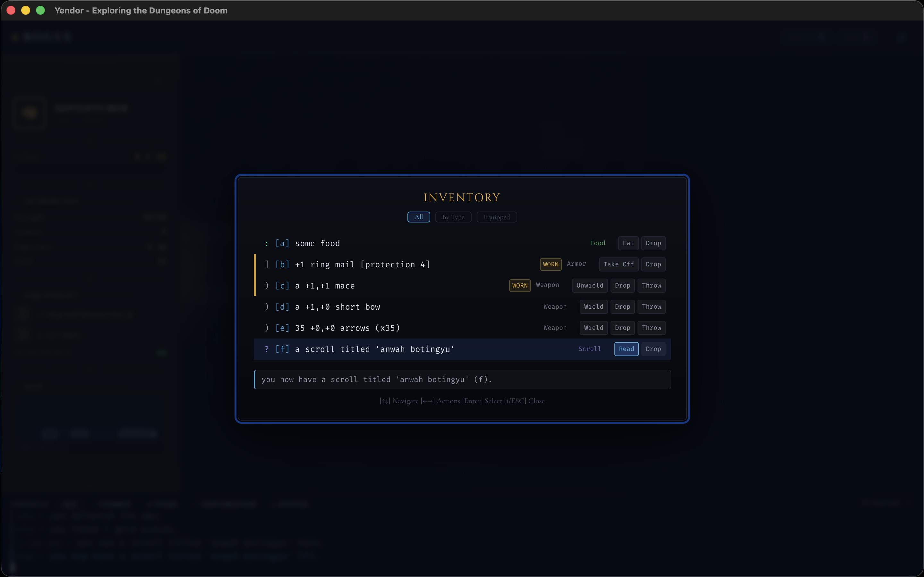Click the weapon glyph beside the short bow

[x=267, y=306]
